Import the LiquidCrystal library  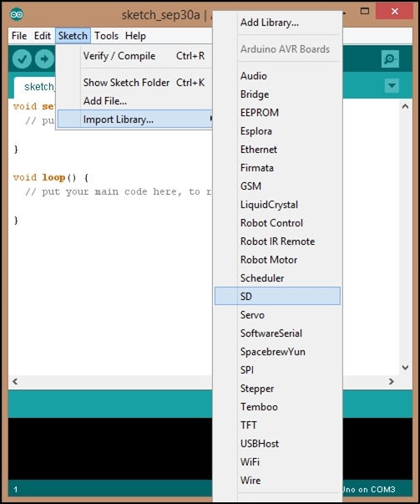click(277, 205)
